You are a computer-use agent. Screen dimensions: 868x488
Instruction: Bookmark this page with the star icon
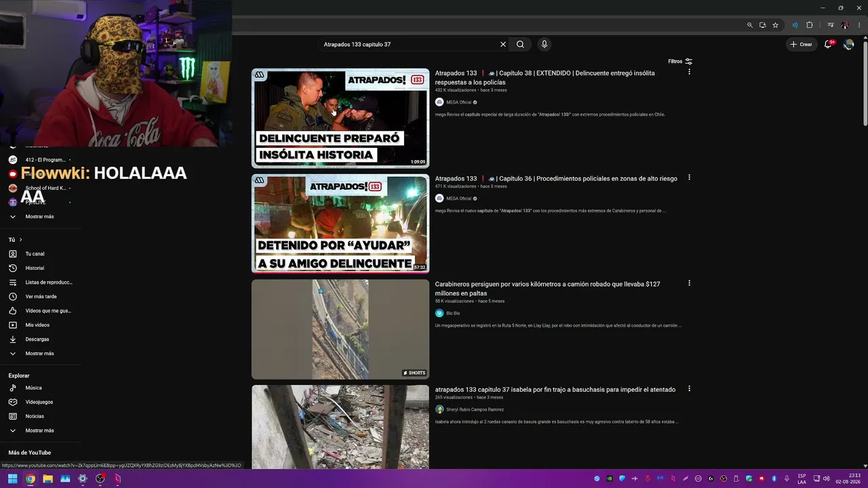(775, 25)
